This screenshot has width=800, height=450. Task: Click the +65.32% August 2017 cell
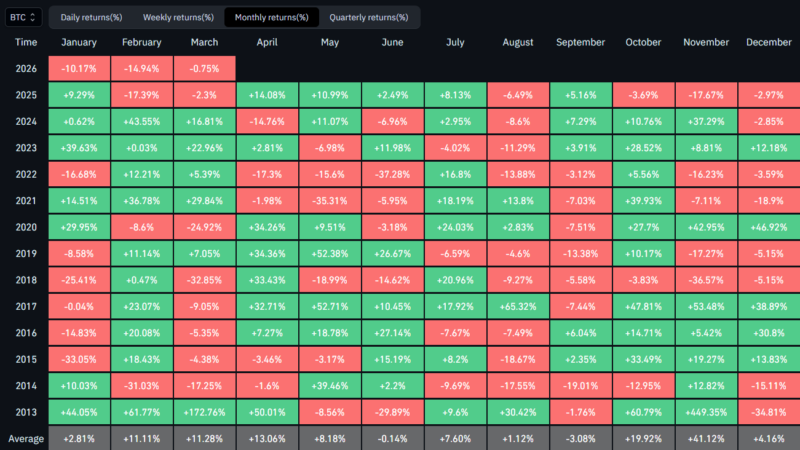tap(517, 306)
